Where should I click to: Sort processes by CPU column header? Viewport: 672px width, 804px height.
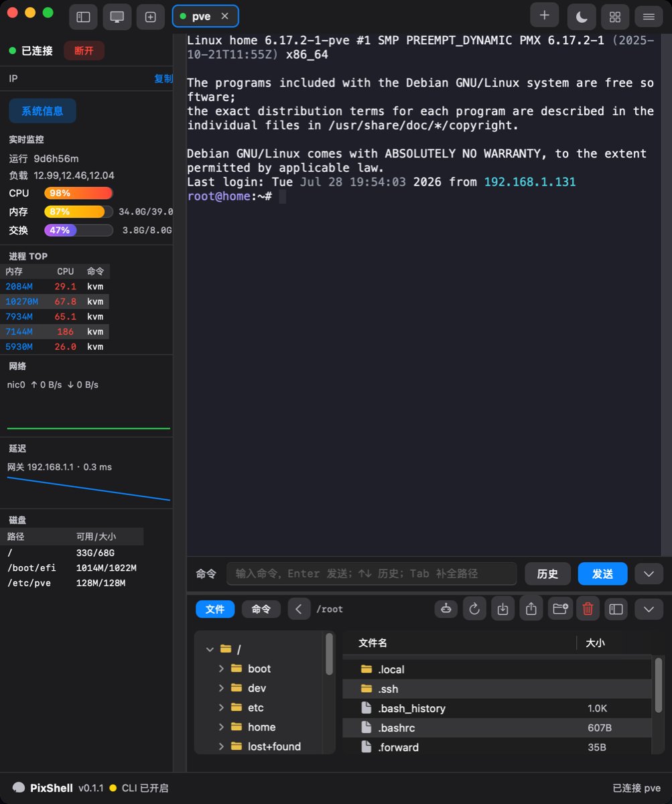pyautogui.click(x=66, y=271)
